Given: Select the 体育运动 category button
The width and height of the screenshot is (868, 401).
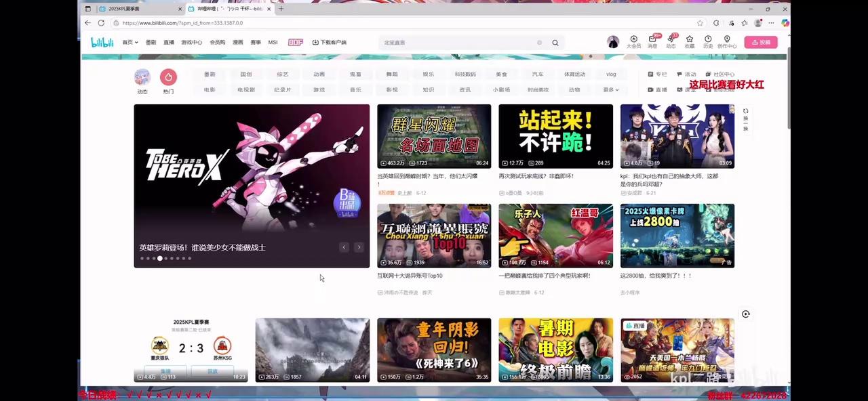Looking at the screenshot, I should click(x=575, y=74).
